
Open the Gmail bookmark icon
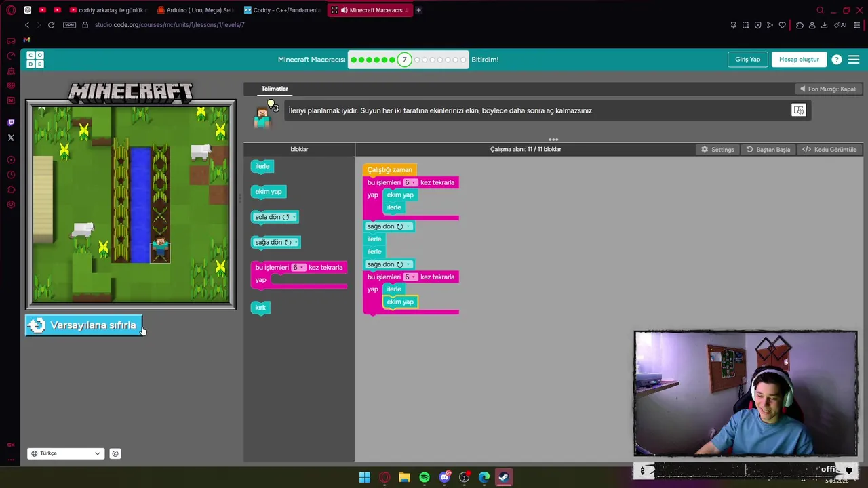coord(26,40)
